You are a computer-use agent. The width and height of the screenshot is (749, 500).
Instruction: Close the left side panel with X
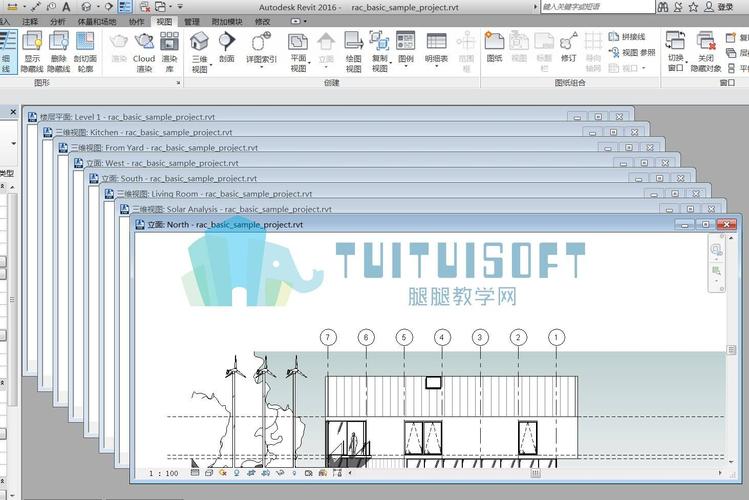[13, 112]
